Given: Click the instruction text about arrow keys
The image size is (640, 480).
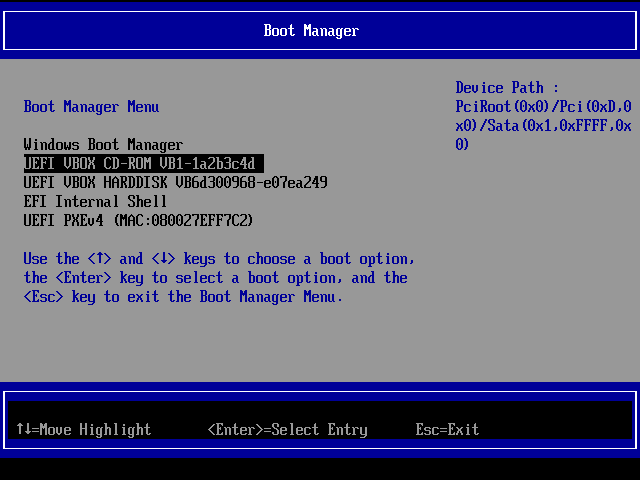Looking at the screenshot, I should pyautogui.click(x=219, y=278).
